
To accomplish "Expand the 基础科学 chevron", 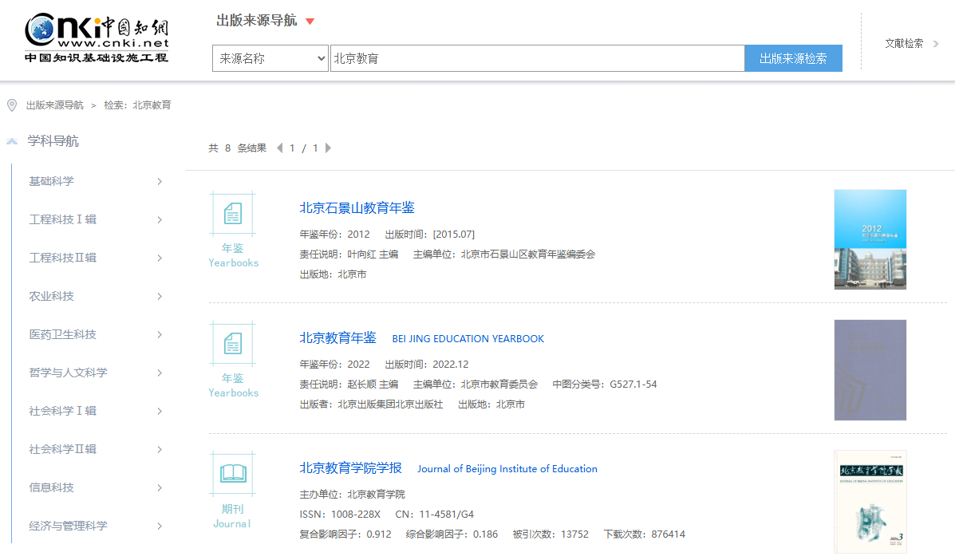I will (x=160, y=181).
